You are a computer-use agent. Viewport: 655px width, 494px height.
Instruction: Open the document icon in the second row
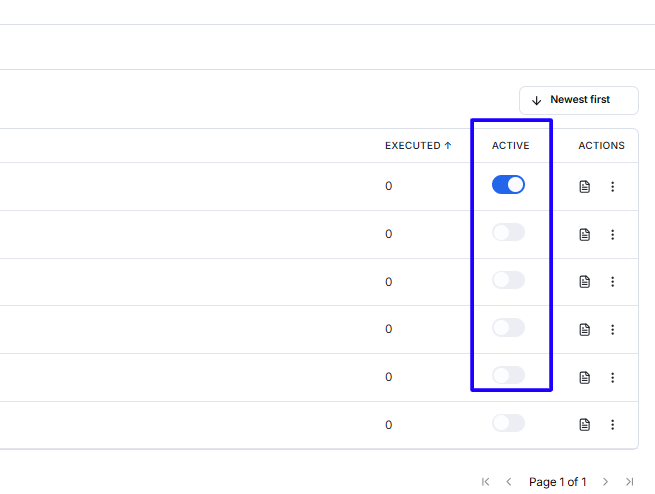584,235
